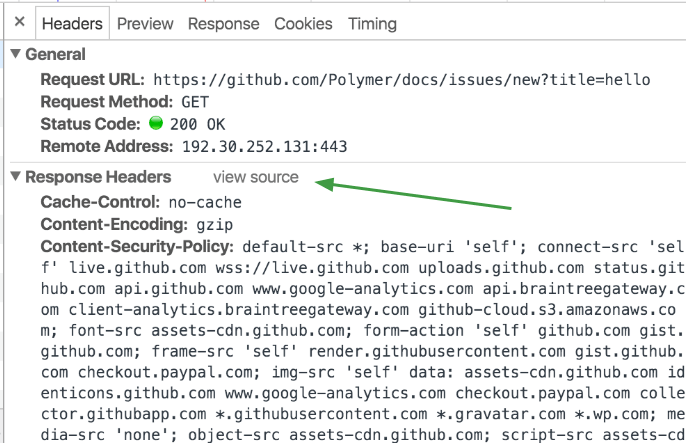Click the view source link
This screenshot has width=688, height=443.
[x=255, y=177]
